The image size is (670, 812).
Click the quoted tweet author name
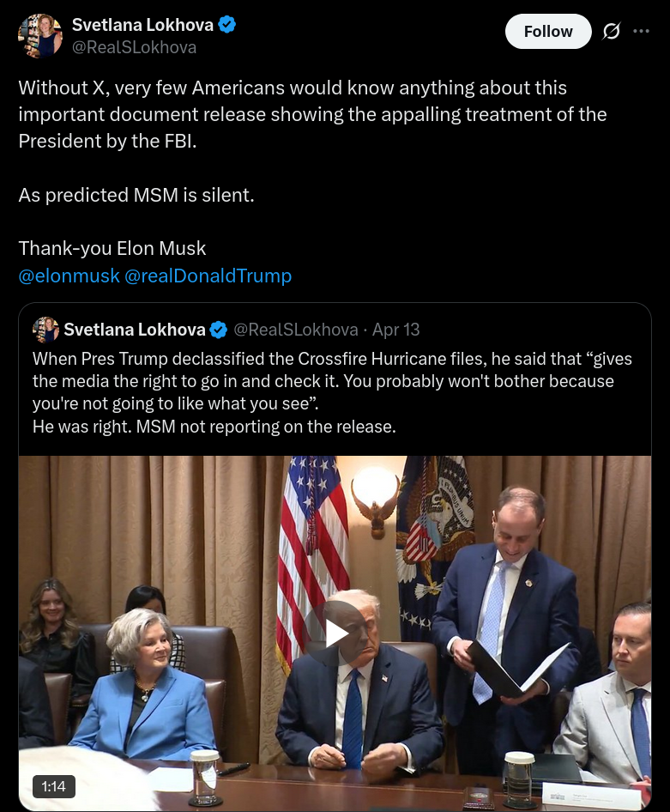135,330
